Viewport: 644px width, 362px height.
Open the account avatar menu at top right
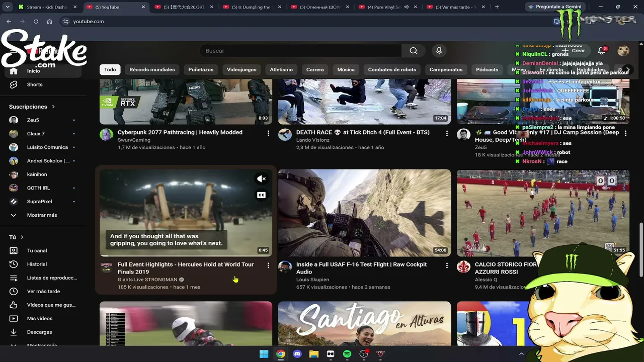(x=623, y=51)
